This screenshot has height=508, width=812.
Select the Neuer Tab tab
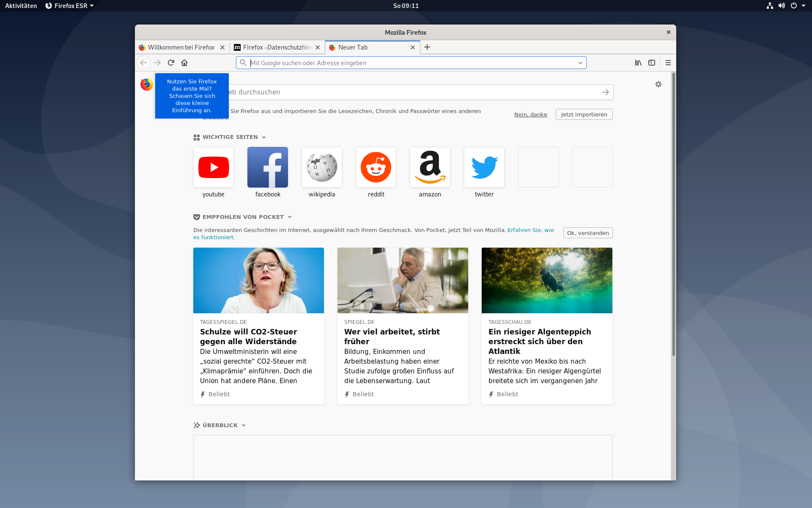point(372,47)
